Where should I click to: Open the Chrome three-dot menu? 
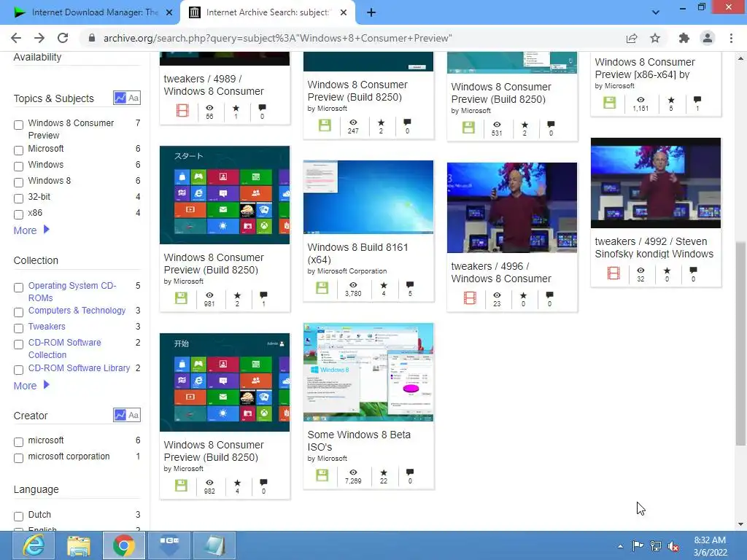(x=731, y=38)
